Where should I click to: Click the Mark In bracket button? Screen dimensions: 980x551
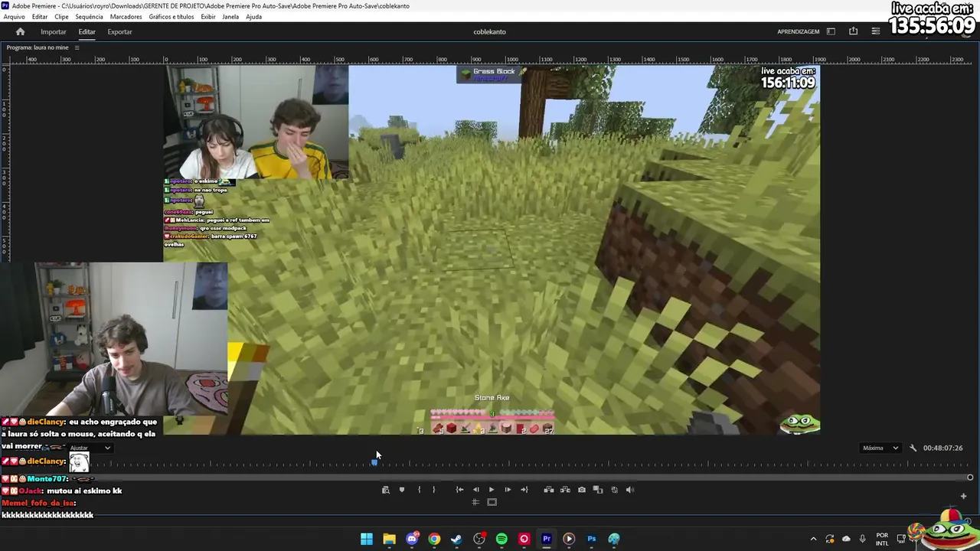[x=419, y=490]
